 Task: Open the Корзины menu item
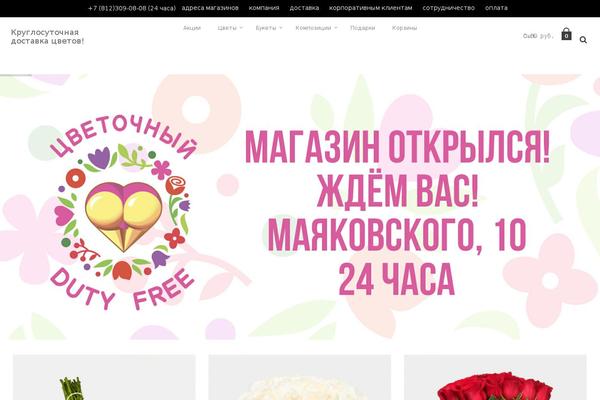coord(404,28)
